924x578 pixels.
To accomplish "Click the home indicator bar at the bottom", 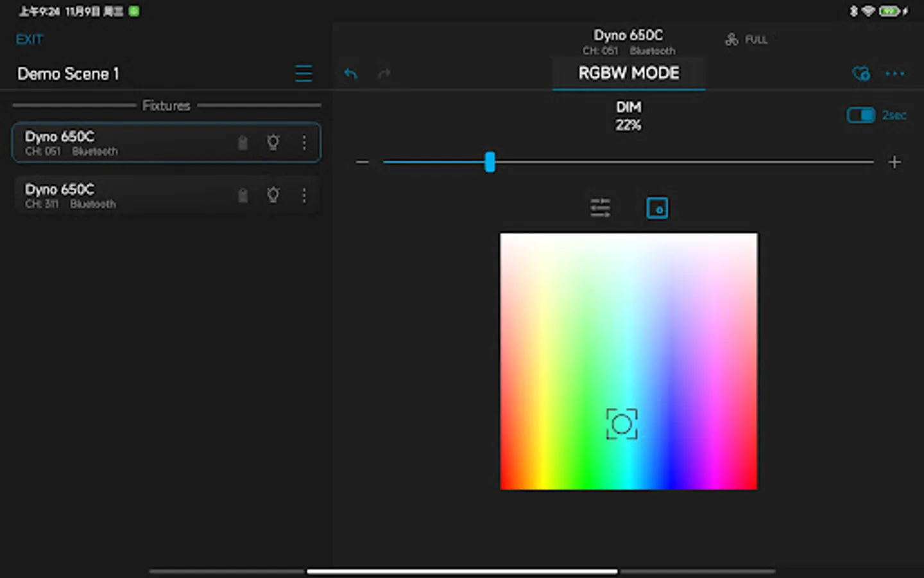I will [x=462, y=571].
